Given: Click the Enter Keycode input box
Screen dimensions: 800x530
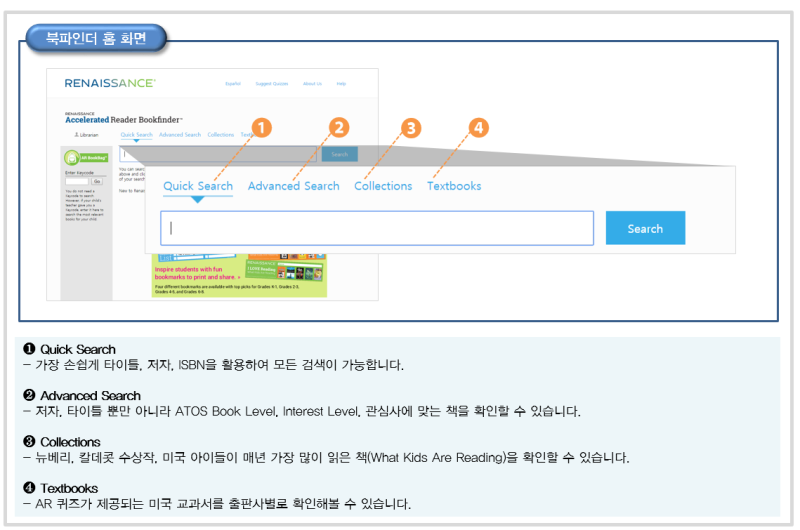Looking at the screenshot, I should [x=77, y=182].
